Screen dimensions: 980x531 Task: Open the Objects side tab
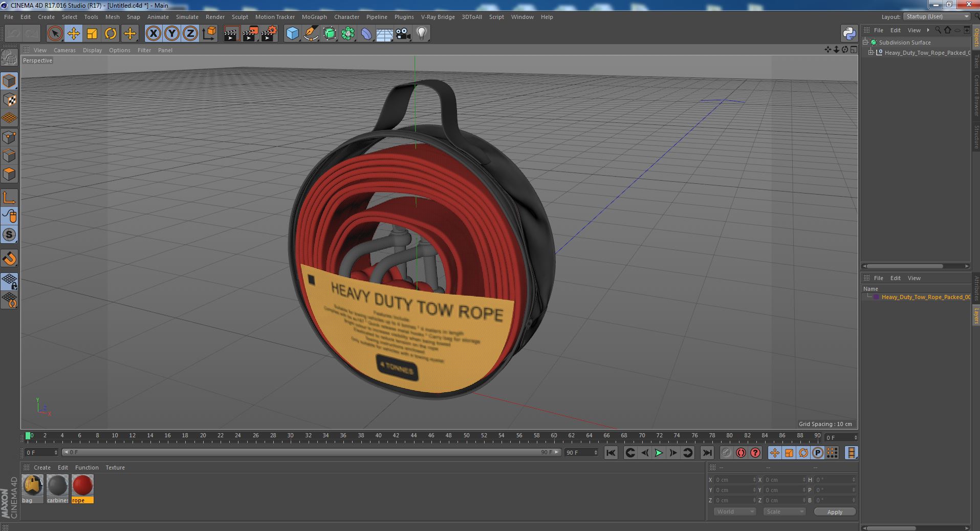pyautogui.click(x=976, y=38)
